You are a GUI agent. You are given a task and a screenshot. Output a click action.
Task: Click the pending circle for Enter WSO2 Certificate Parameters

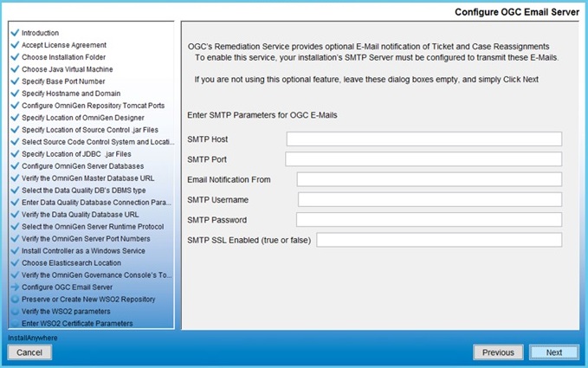click(x=15, y=323)
